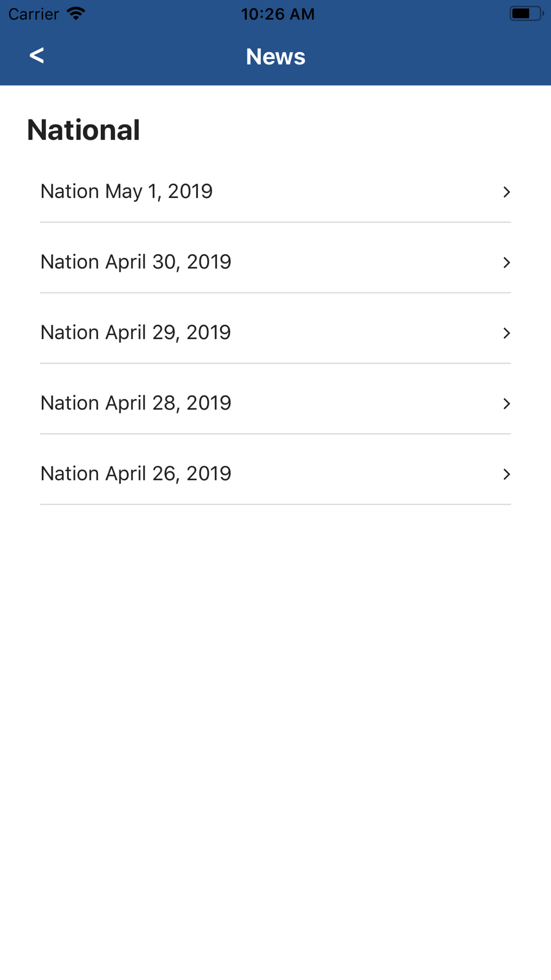The height and width of the screenshot is (980, 551).
Task: Click the 10:26 AM clock
Action: point(278,14)
